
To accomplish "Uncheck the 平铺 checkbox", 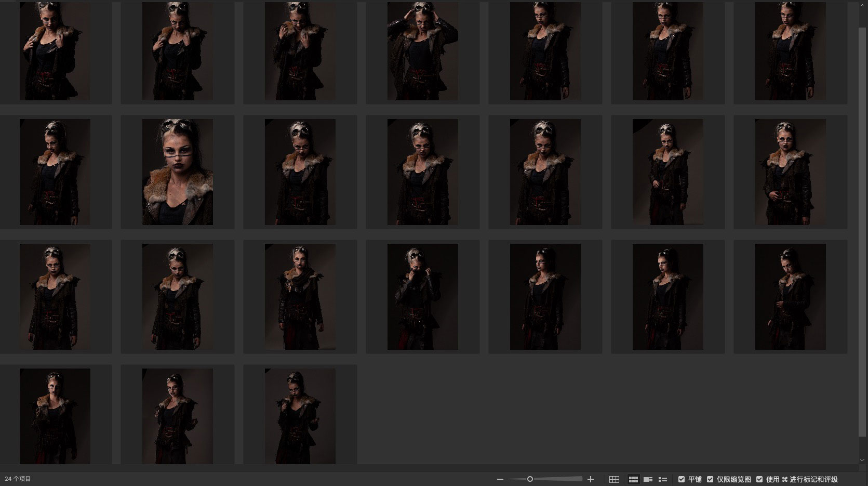I will pyautogui.click(x=682, y=479).
